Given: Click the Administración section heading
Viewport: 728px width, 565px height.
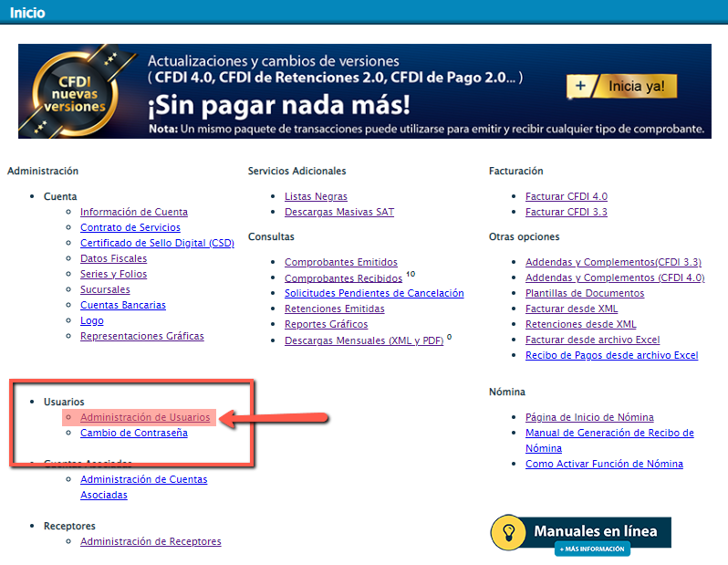Looking at the screenshot, I should (x=43, y=171).
